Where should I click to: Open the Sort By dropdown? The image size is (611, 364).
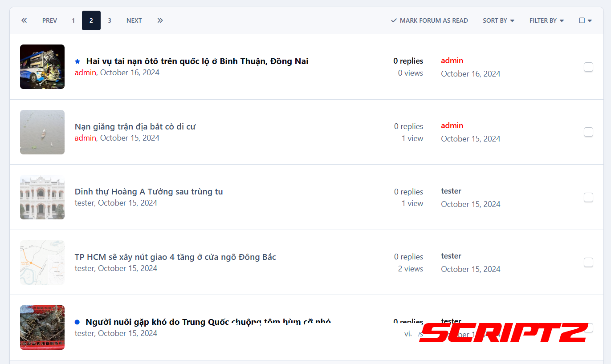498,20
